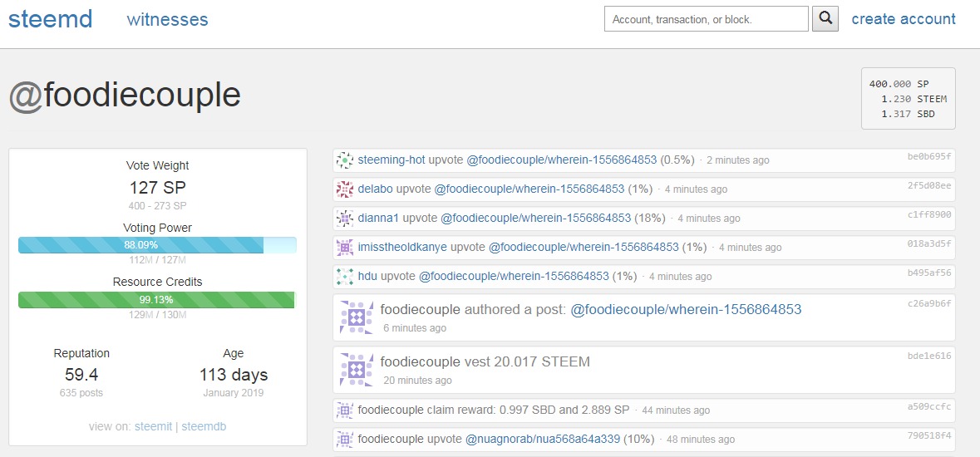Click dianna1's avatar icon
Image resolution: width=980 pixels, height=457 pixels.
point(345,219)
